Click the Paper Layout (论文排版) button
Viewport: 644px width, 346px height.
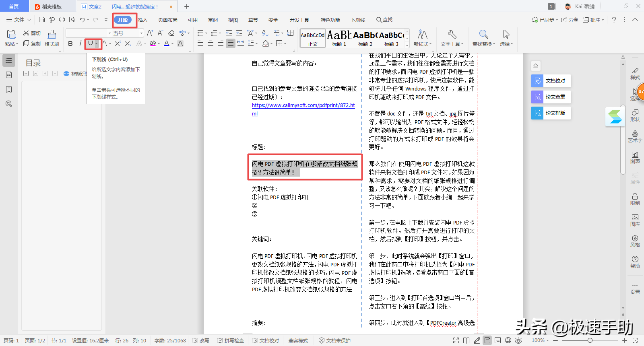pyautogui.click(x=551, y=113)
